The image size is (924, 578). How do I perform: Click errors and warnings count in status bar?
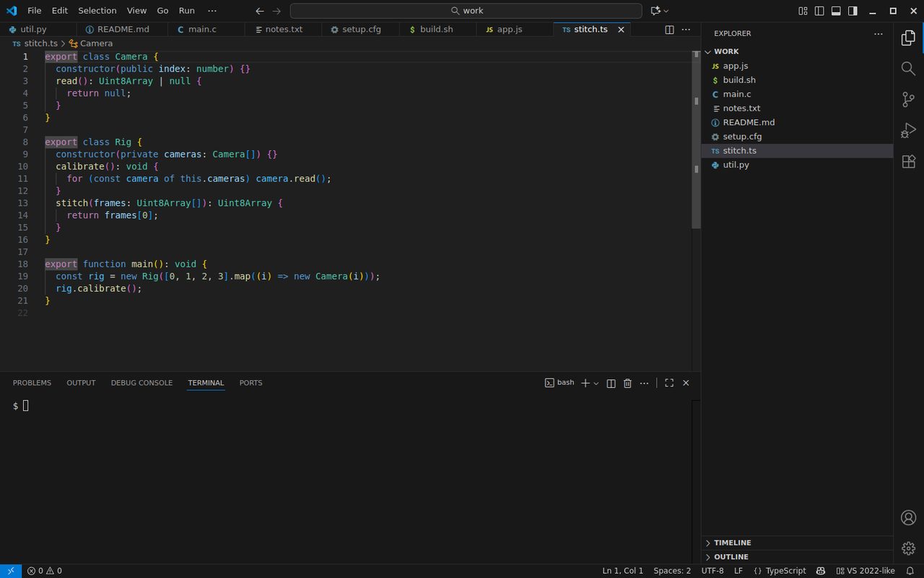coord(45,571)
